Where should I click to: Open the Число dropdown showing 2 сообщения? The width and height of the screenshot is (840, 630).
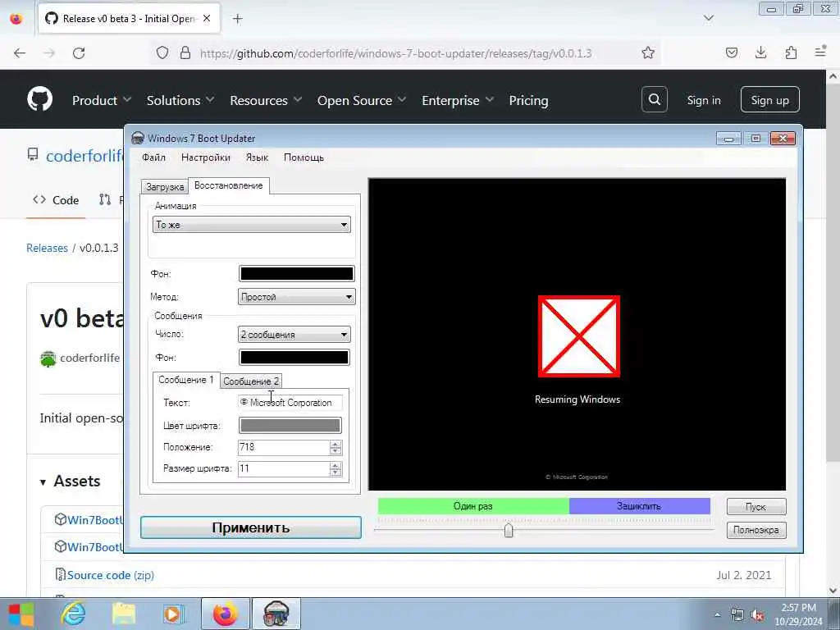click(294, 335)
